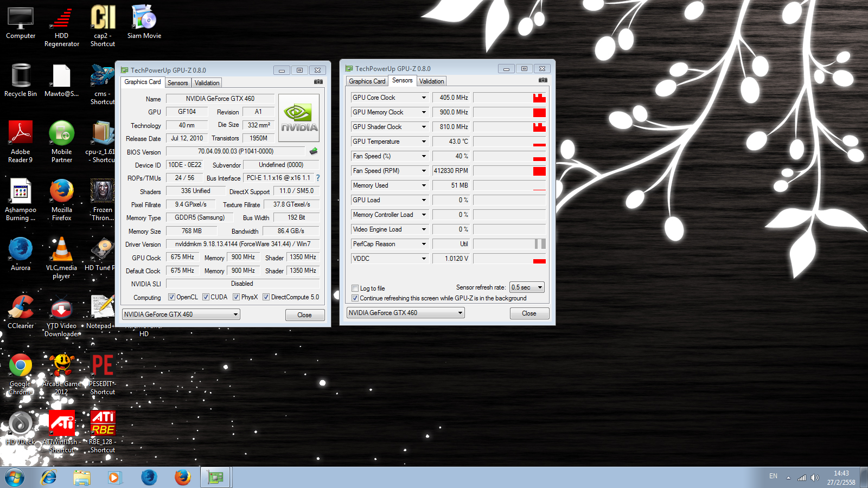Open Adobe Reader 9 desktop icon

tap(21, 142)
